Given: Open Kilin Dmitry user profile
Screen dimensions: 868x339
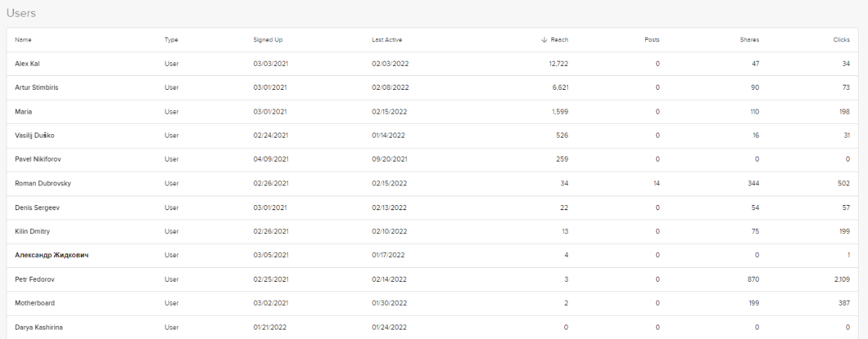Looking at the screenshot, I should (34, 231).
